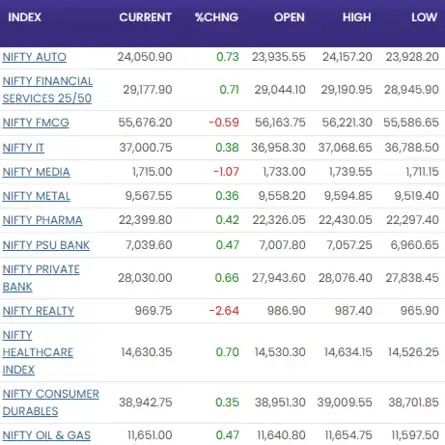
Task: Open the NIFTY IT index page
Action: pos(23,148)
